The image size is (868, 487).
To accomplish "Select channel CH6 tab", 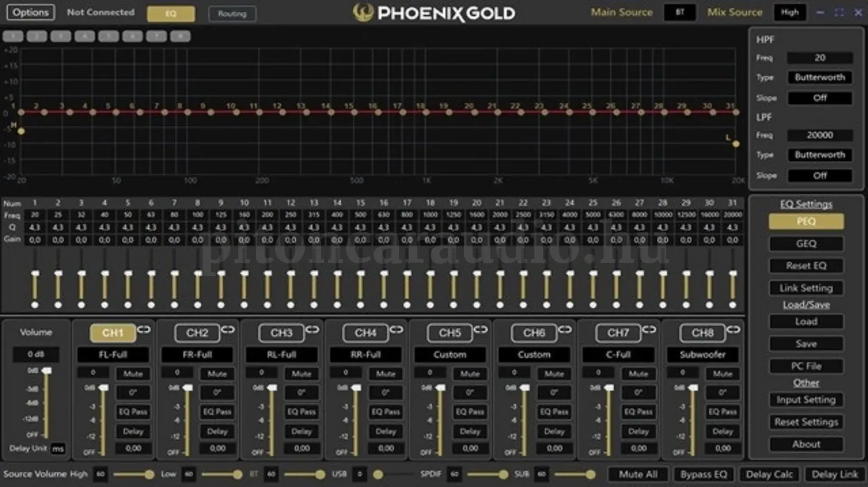I will click(534, 333).
